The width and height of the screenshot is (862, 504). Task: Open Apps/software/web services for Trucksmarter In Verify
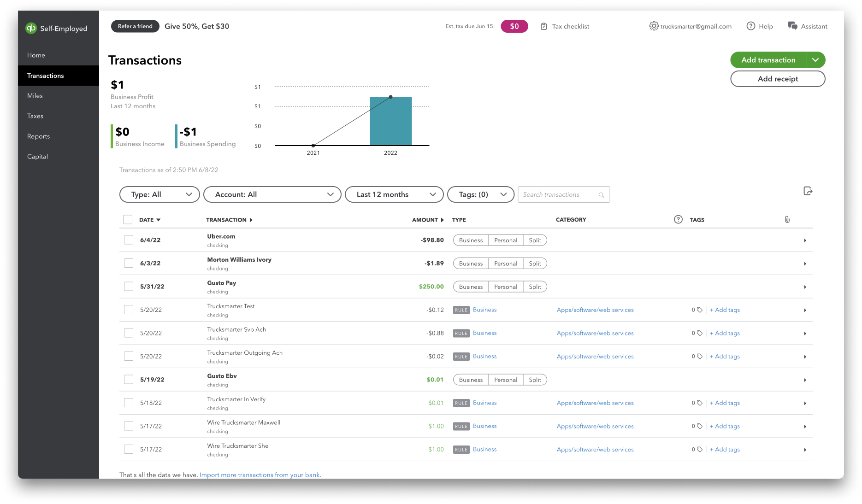595,403
